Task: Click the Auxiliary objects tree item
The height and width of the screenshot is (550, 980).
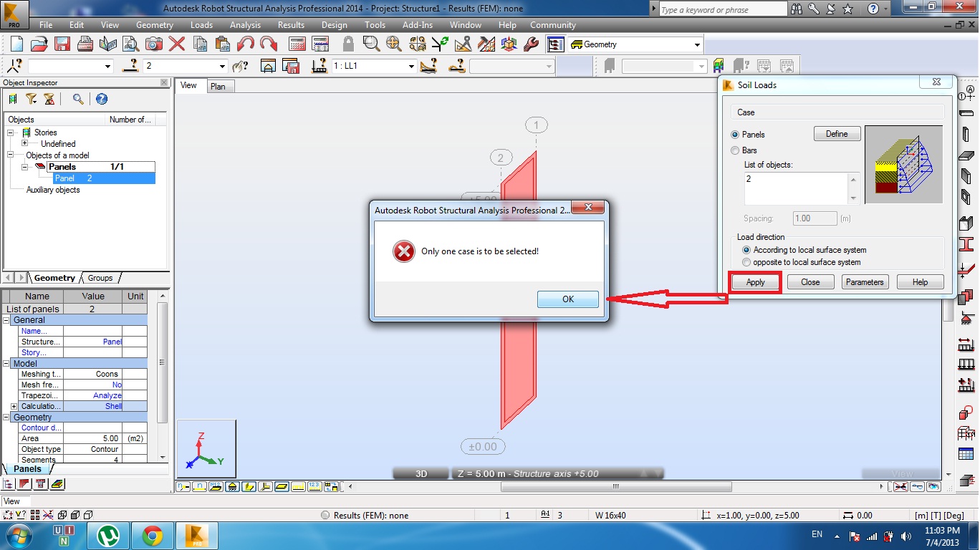Action: point(53,190)
